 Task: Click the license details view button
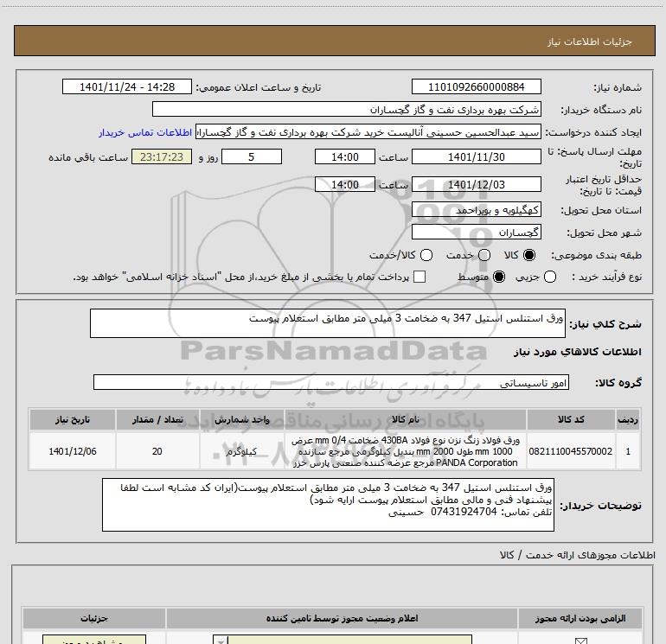click(94, 640)
